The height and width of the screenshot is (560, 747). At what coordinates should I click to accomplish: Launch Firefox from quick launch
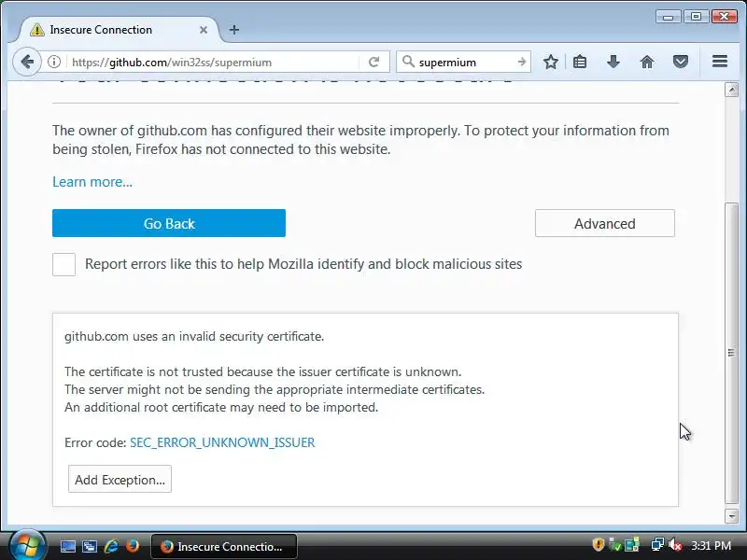point(133,546)
